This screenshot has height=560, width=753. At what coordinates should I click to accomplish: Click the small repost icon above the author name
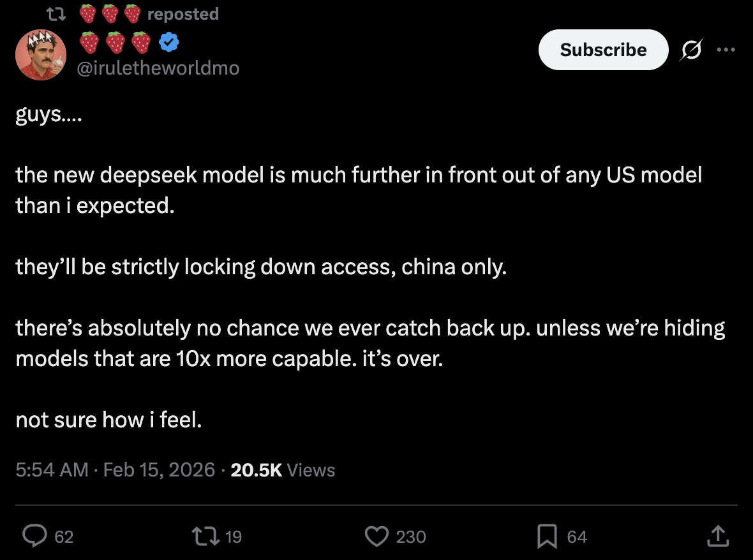coord(56,13)
